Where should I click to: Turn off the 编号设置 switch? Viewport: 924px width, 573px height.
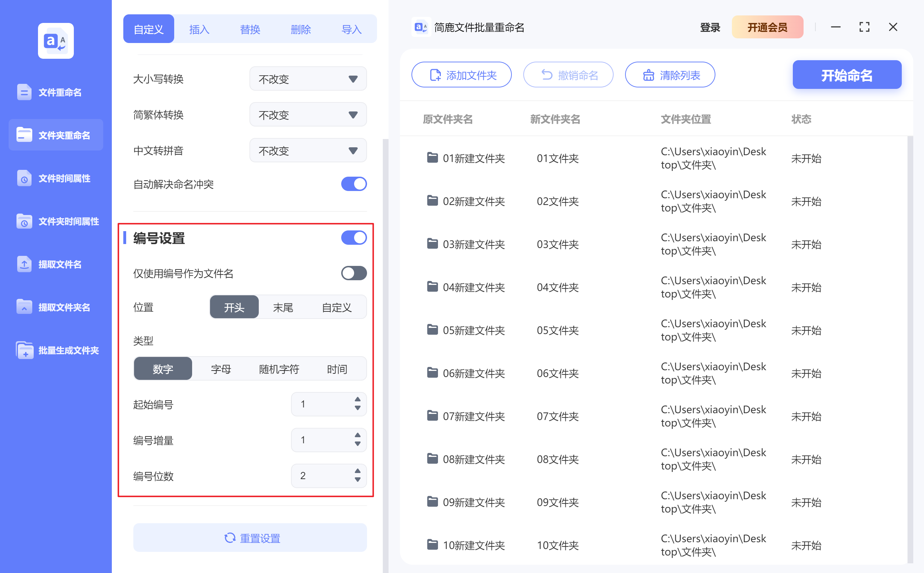pyautogui.click(x=354, y=238)
